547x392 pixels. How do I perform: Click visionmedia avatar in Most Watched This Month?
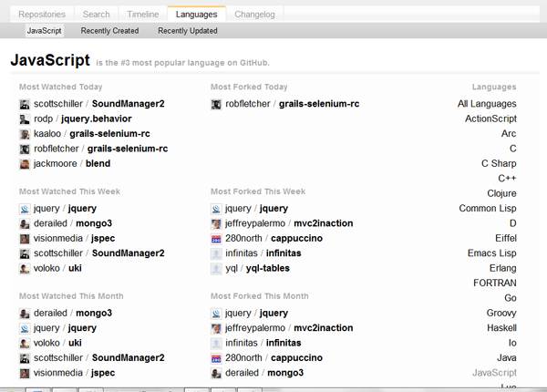coord(25,373)
